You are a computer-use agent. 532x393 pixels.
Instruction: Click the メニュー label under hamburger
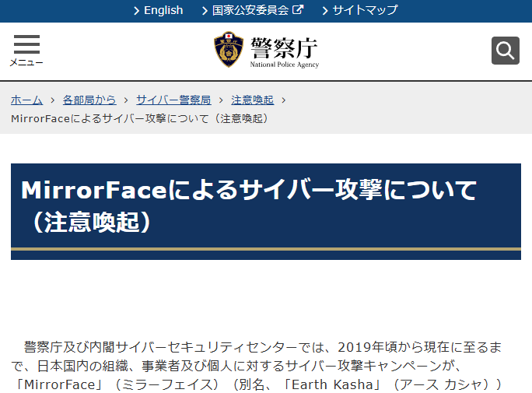(x=26, y=63)
